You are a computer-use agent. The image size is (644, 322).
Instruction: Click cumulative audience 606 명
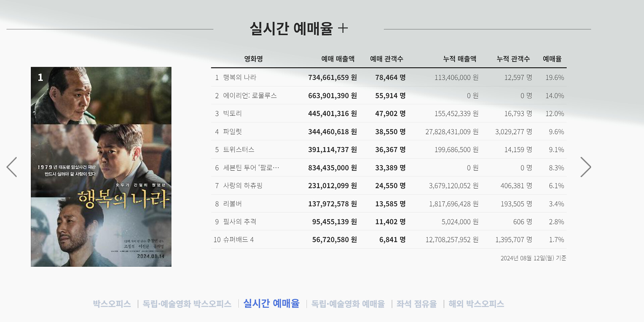[523, 222]
